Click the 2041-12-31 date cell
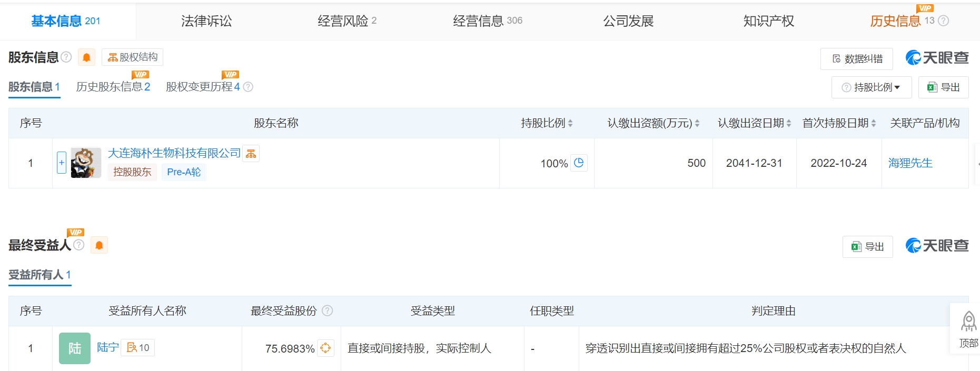 (754, 163)
